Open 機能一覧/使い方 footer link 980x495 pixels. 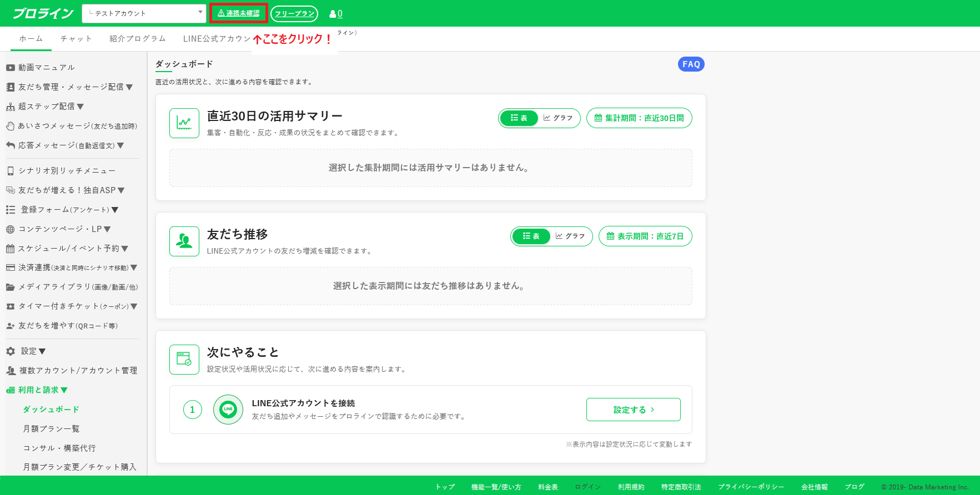(496, 487)
